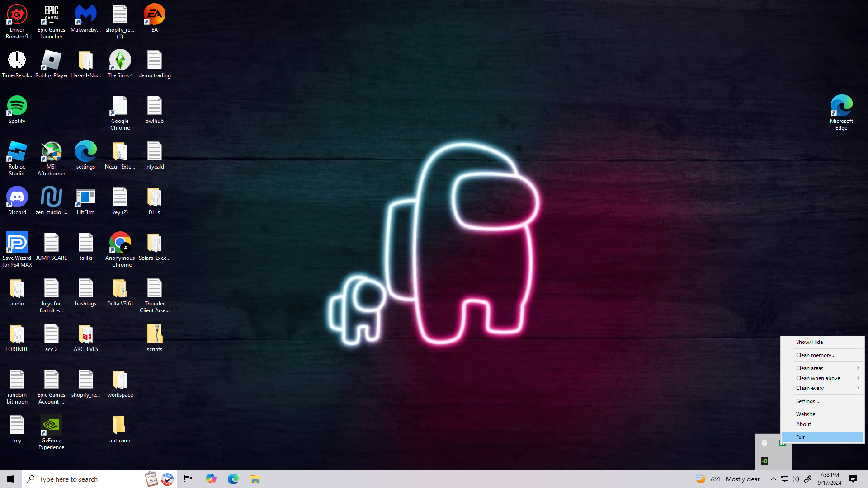Click the globe icon in tray overflow
The image size is (868, 488).
click(x=764, y=443)
